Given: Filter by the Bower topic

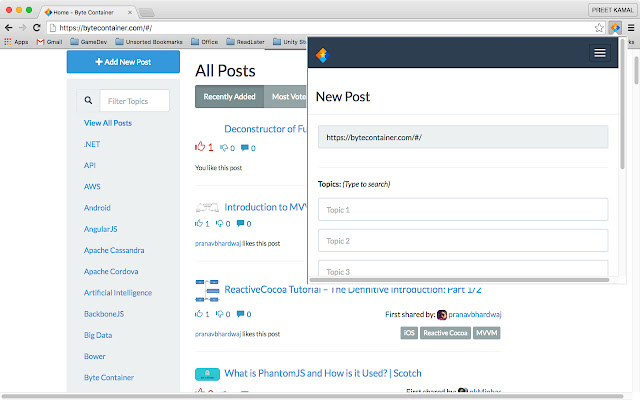Looking at the screenshot, I should [95, 356].
